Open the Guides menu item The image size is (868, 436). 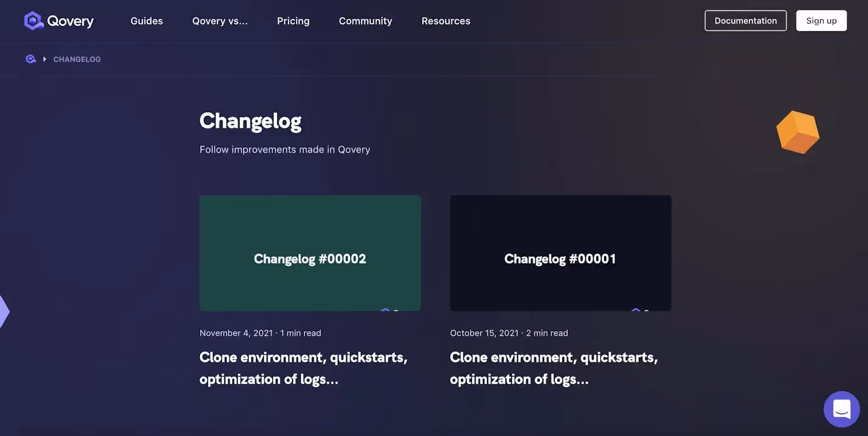point(147,19)
